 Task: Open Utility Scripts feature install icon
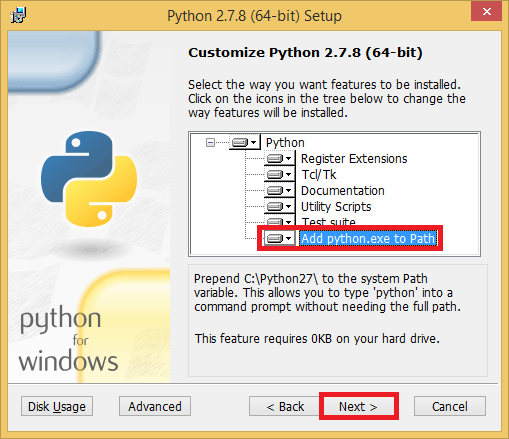click(280, 206)
